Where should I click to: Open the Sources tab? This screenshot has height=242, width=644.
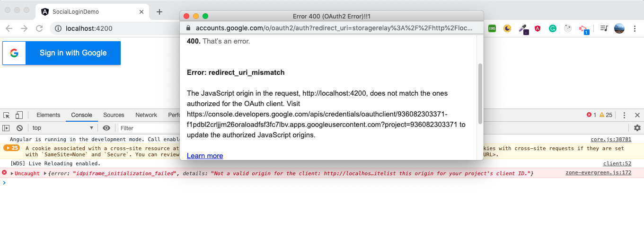pyautogui.click(x=114, y=115)
